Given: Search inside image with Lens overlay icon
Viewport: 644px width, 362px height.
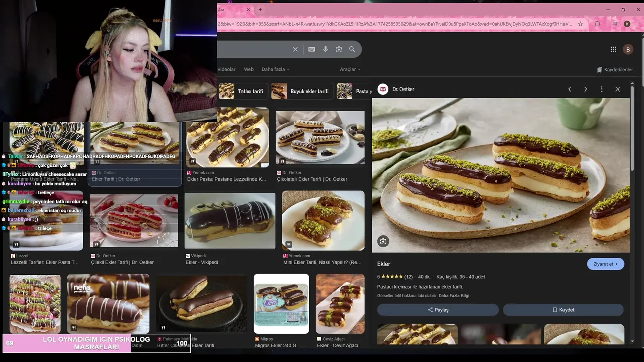Looking at the screenshot, I should click(383, 241).
